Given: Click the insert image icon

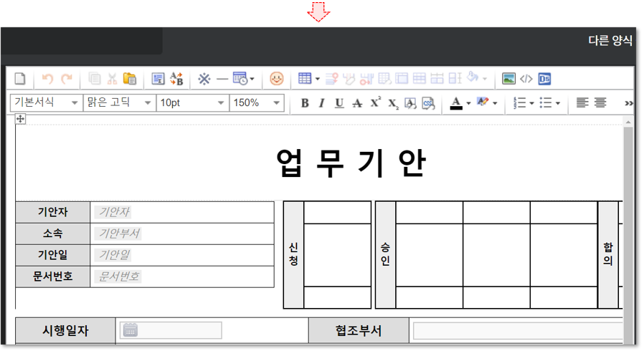Looking at the screenshot, I should tap(508, 79).
